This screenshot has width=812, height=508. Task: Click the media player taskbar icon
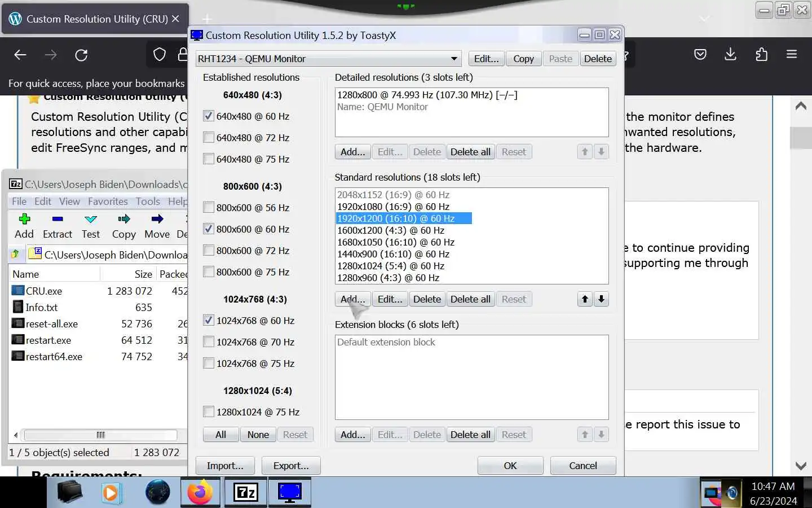(x=111, y=493)
